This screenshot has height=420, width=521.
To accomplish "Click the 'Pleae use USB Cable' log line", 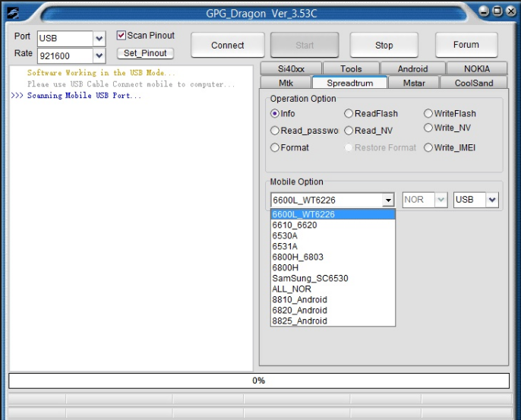I will click(x=131, y=84).
